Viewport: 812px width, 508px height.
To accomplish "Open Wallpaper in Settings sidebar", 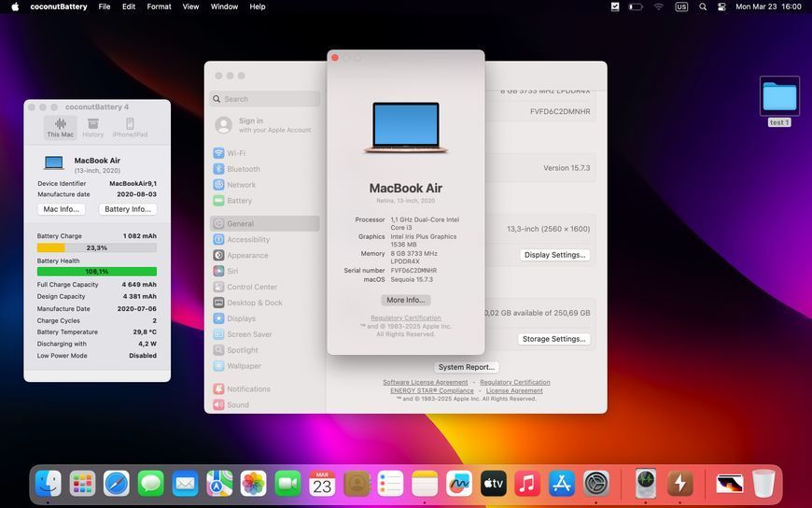I will pyautogui.click(x=265, y=366).
